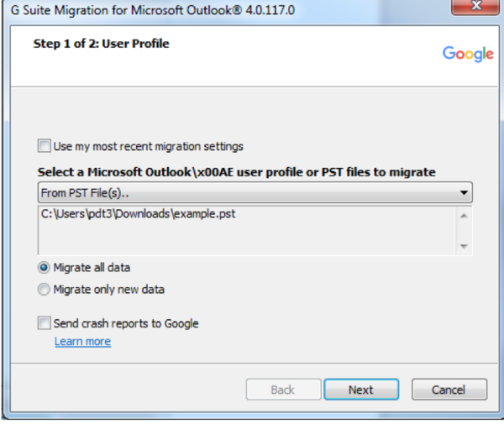
Task: Select the example.pst file path entry
Action: click(139, 214)
